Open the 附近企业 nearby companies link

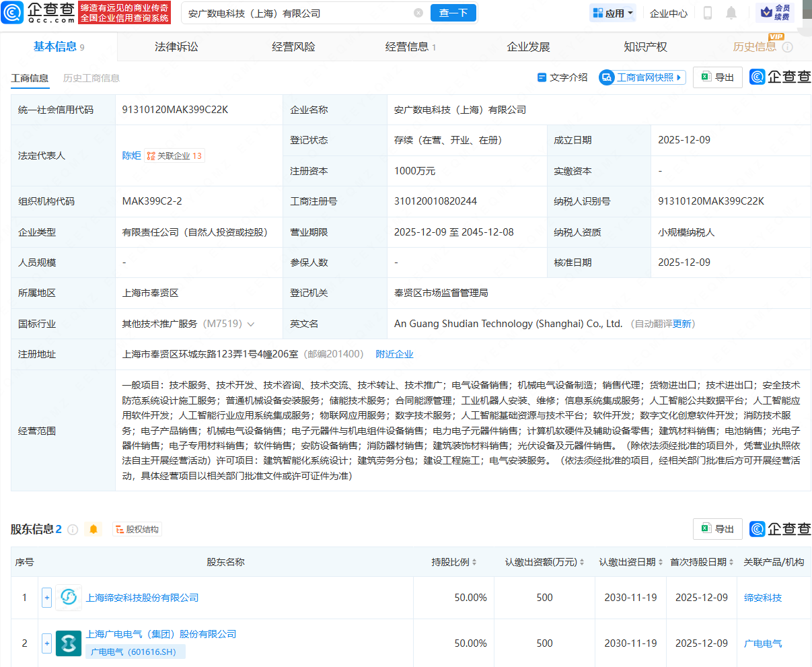[x=394, y=354]
